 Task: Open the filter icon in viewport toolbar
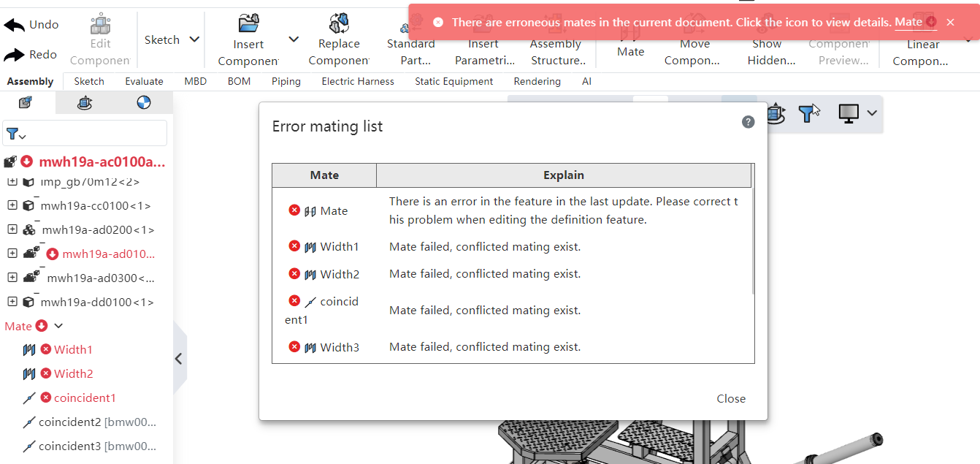806,113
